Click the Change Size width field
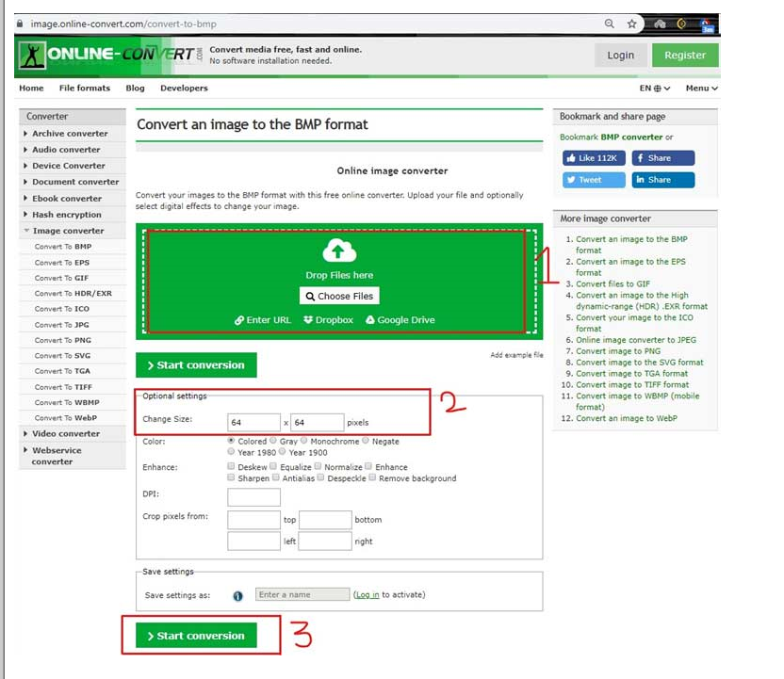The image size is (784, 679). coord(253,422)
